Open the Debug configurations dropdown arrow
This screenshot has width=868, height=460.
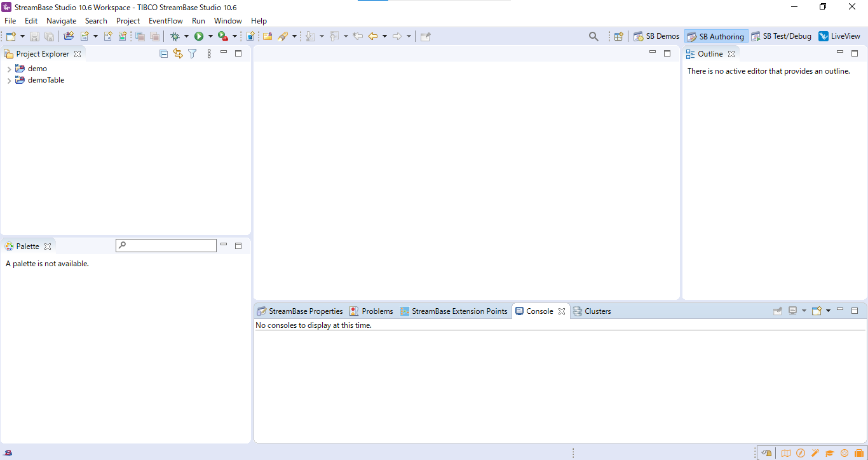[186, 36]
